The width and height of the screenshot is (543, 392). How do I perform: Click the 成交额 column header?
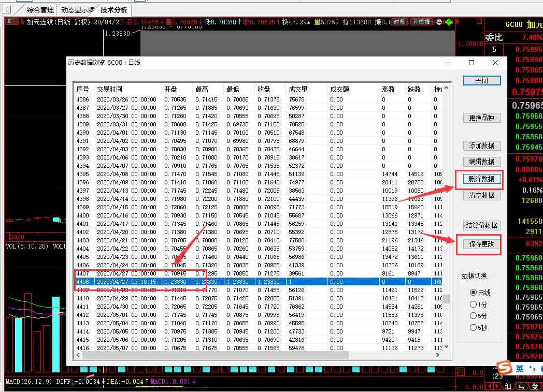(353, 89)
